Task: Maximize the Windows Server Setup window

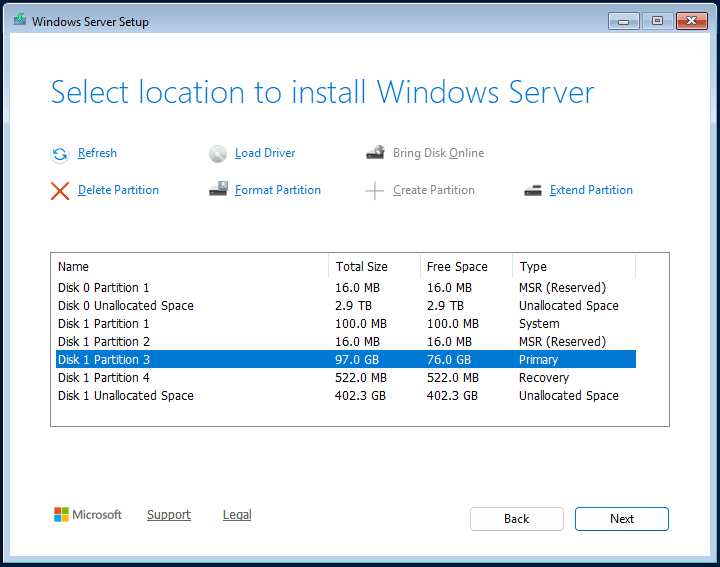Action: point(658,21)
